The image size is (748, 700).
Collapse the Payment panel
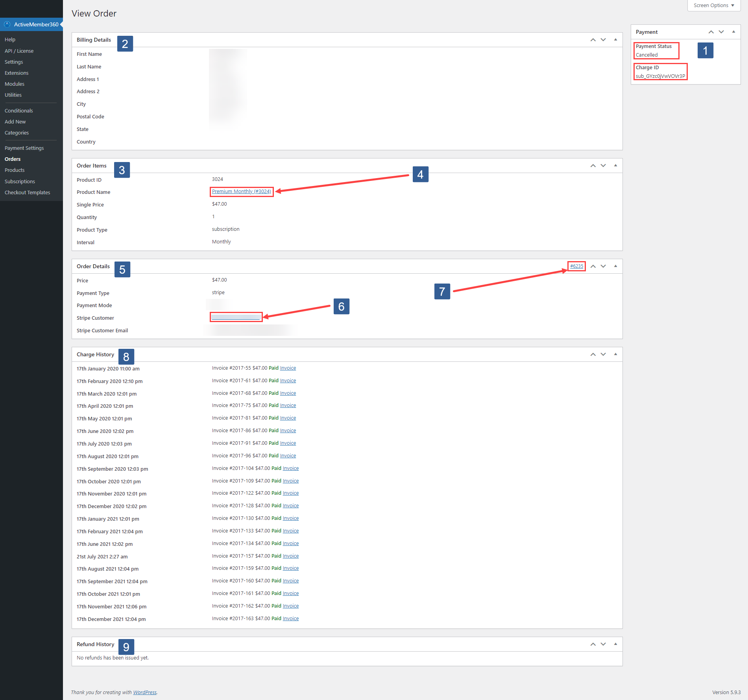(x=733, y=32)
